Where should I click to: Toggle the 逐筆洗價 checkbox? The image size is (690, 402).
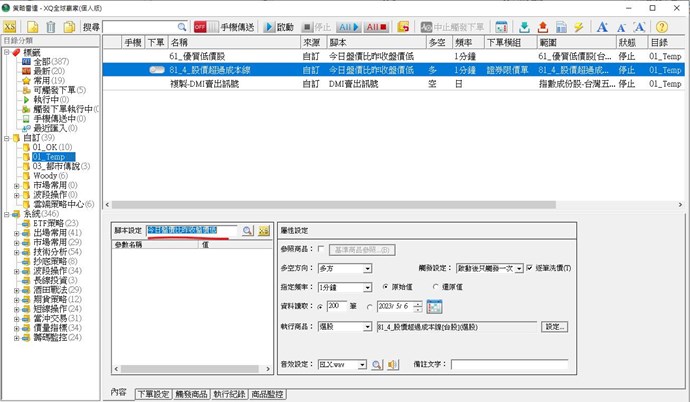(x=530, y=268)
